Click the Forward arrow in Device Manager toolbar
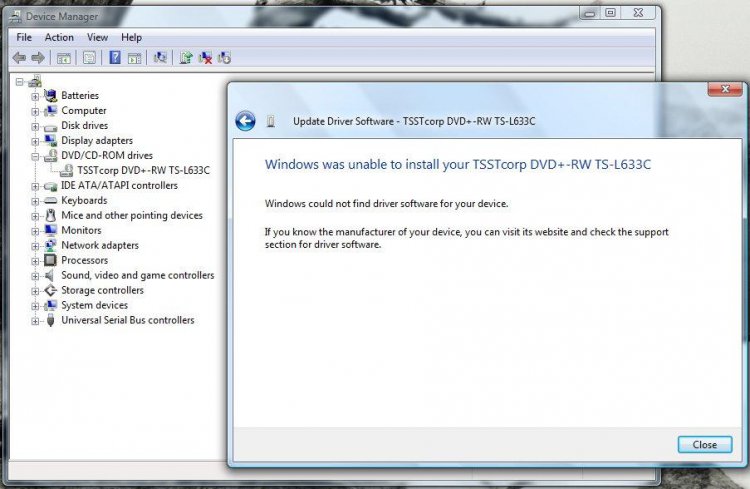This screenshot has width=750, height=489. pyautogui.click(x=38, y=58)
